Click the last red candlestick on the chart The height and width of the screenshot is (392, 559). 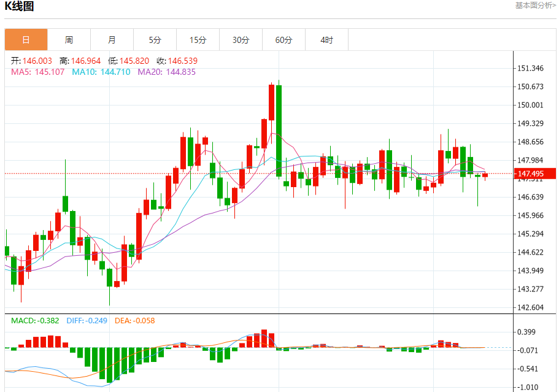tap(485, 175)
